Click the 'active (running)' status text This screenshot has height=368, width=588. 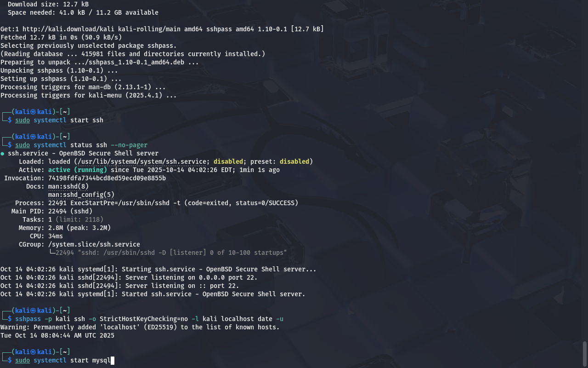click(78, 170)
